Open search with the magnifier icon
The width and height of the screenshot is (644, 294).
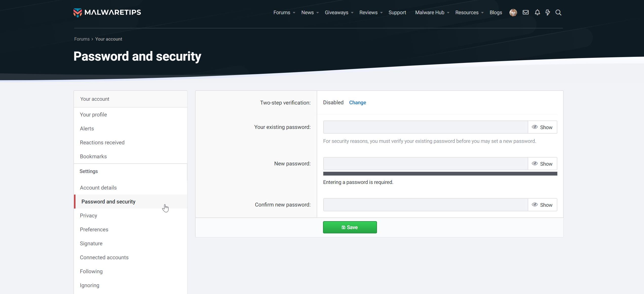[x=558, y=12]
